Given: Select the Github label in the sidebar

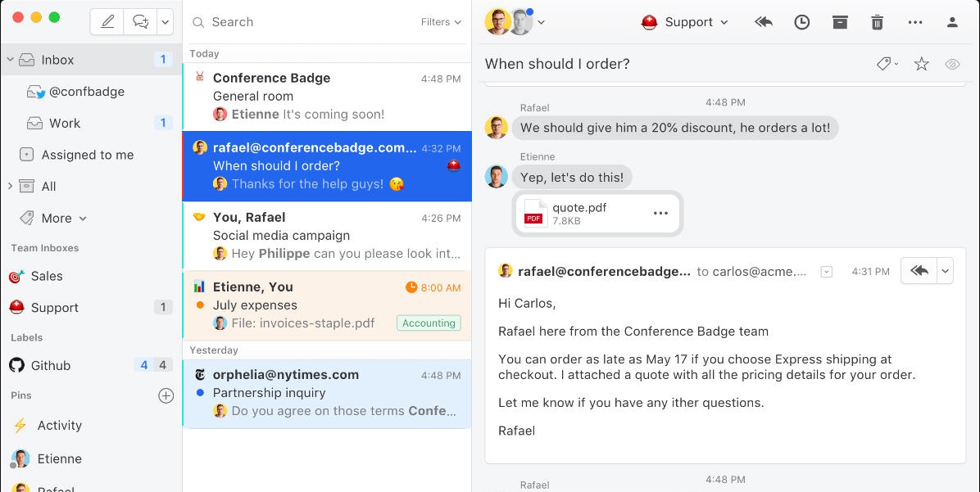Looking at the screenshot, I should (x=52, y=365).
